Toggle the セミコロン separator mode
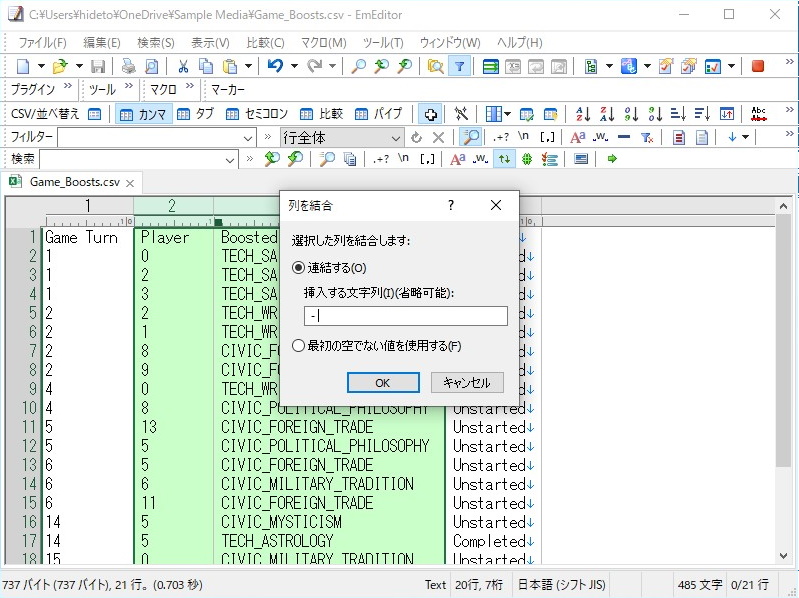 (257, 114)
